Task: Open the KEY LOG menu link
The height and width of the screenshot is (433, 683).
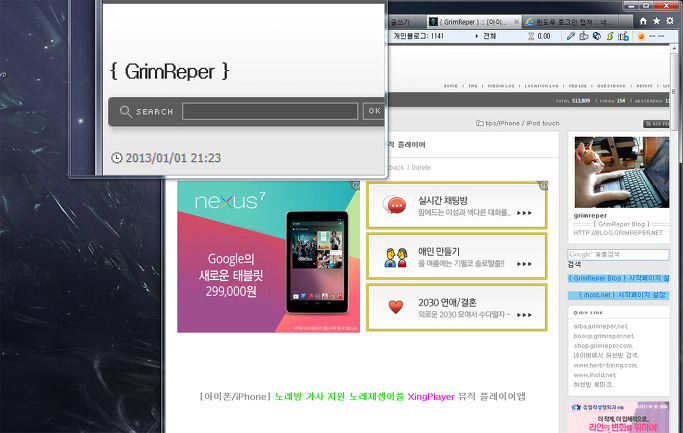Action: [578, 86]
